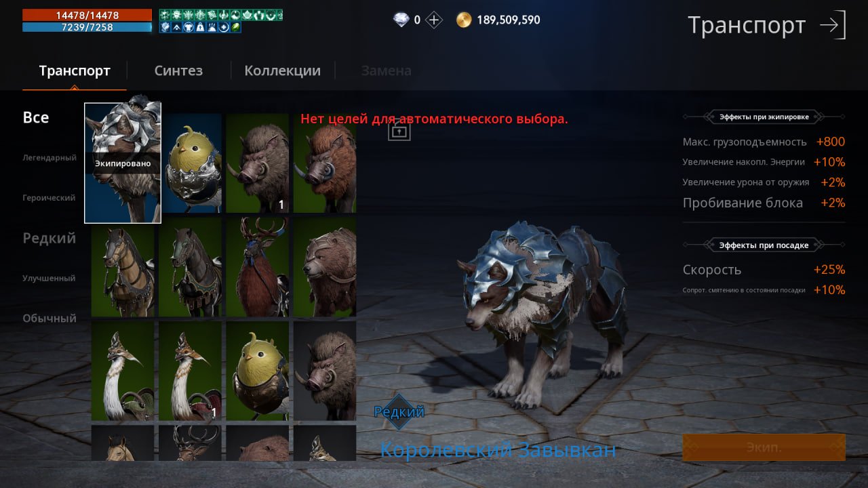868x488 pixels.
Task: Open the Синтез tab
Action: click(x=178, y=70)
